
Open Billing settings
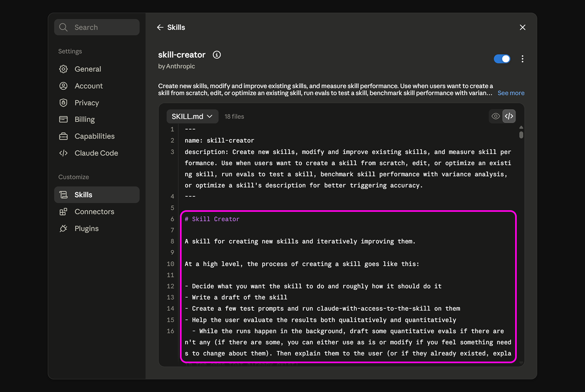click(97, 119)
